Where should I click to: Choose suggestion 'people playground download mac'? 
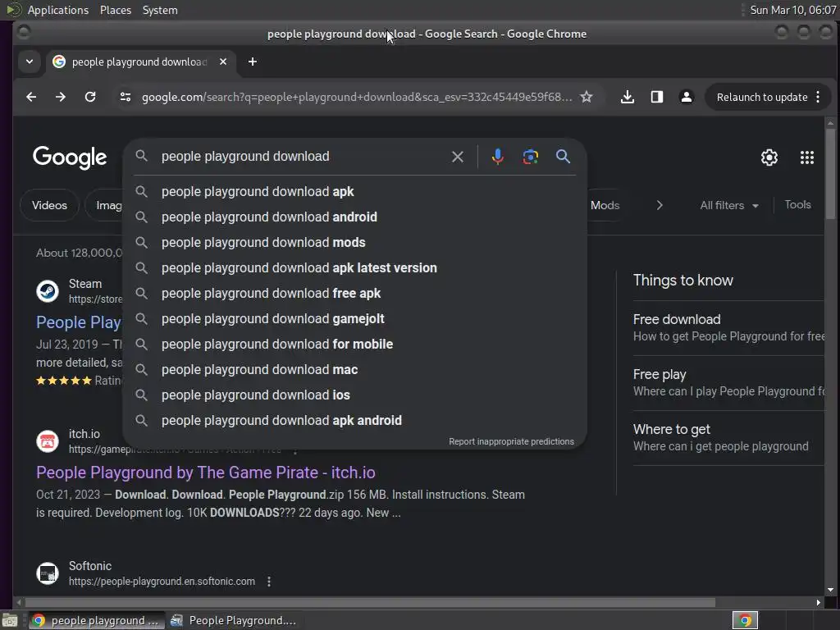tap(354, 370)
